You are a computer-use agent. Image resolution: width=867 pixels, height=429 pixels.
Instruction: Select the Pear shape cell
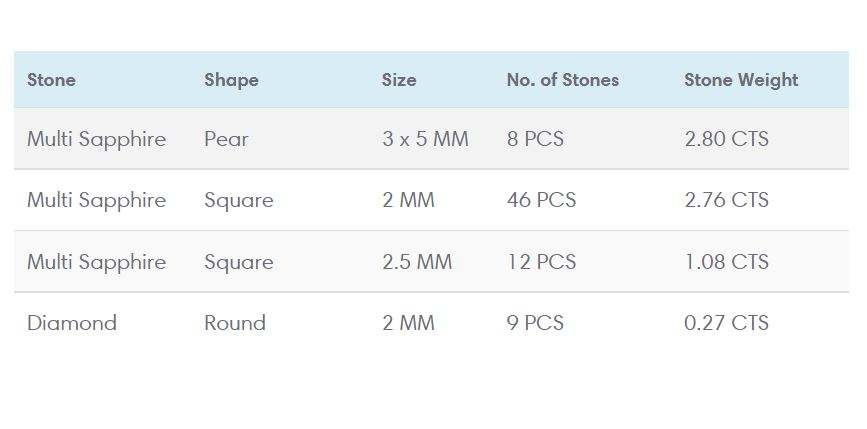click(x=226, y=139)
